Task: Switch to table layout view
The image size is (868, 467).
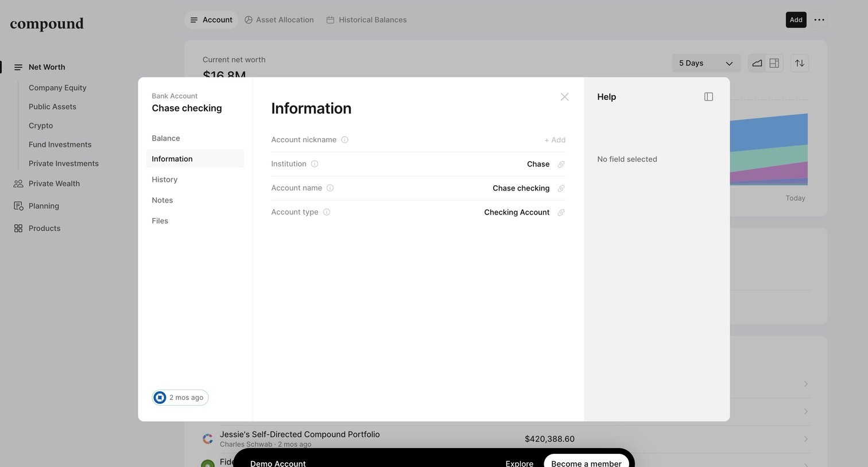Action: [774, 63]
